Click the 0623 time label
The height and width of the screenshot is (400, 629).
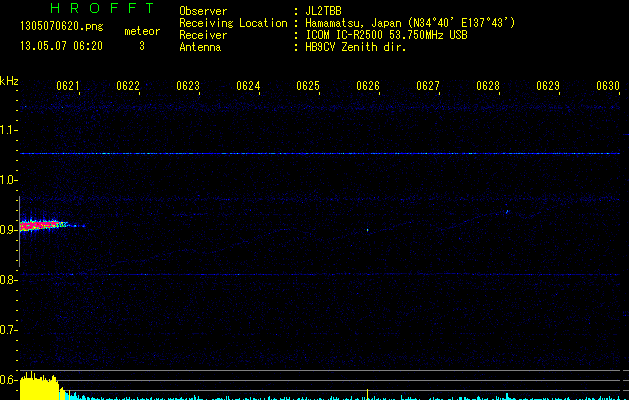pyautogui.click(x=188, y=86)
